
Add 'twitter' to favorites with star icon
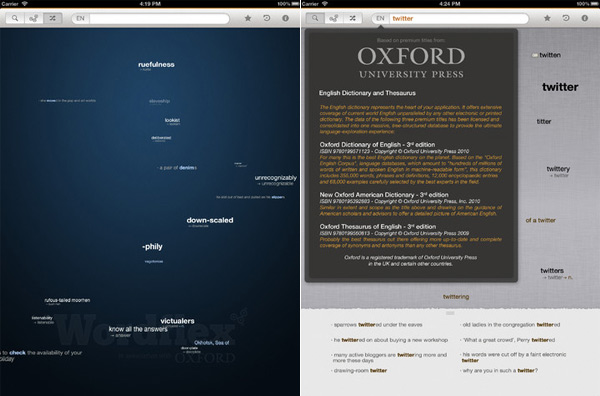pyautogui.click(x=547, y=18)
